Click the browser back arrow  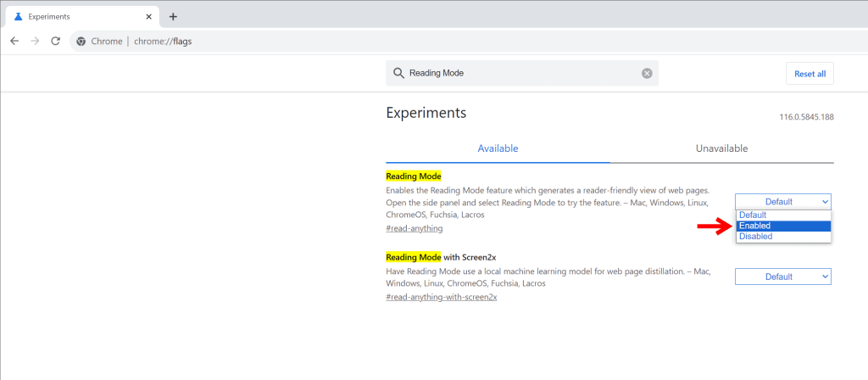pos(14,41)
